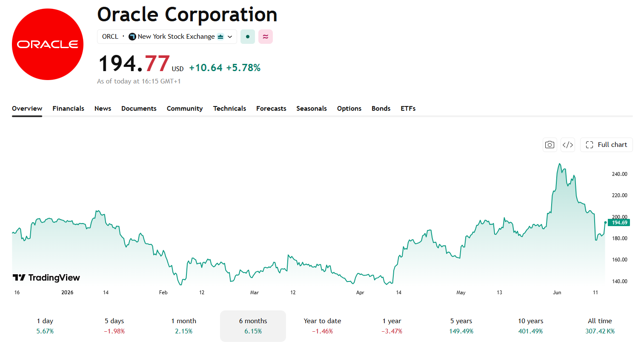Click the red Oracle logo

48,44
